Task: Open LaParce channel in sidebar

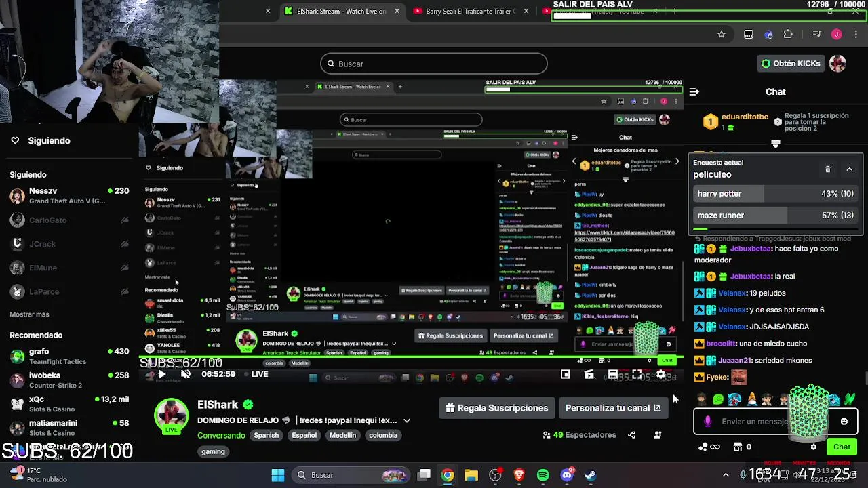Action: point(69,291)
